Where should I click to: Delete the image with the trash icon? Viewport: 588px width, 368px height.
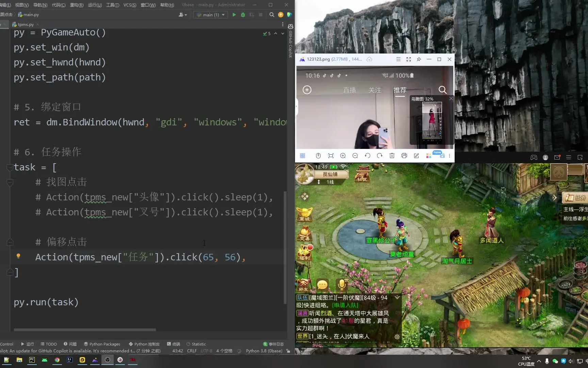point(392,156)
